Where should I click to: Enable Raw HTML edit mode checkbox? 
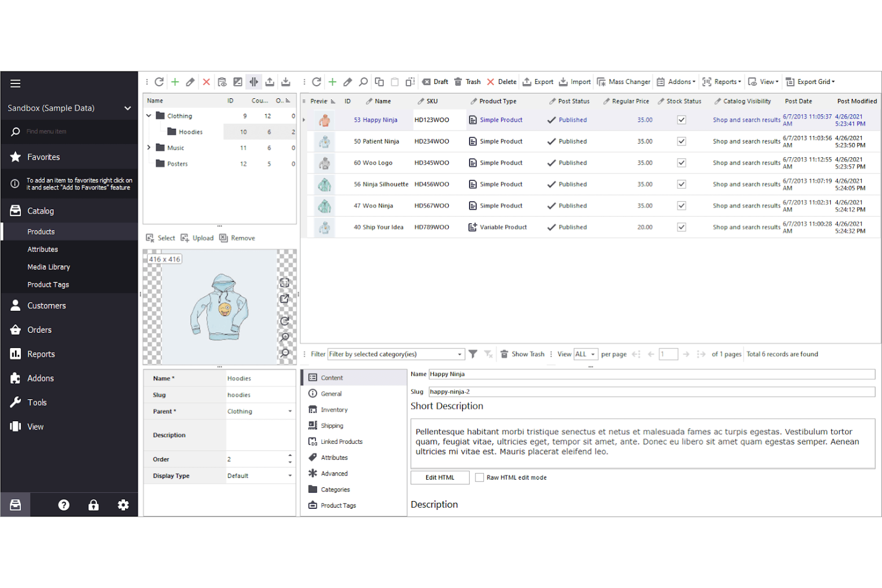pyautogui.click(x=479, y=478)
